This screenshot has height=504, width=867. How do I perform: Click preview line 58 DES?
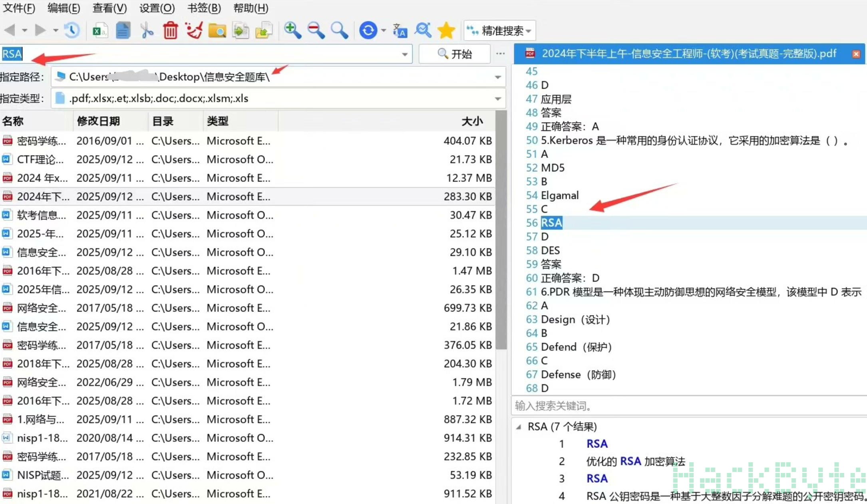click(550, 250)
